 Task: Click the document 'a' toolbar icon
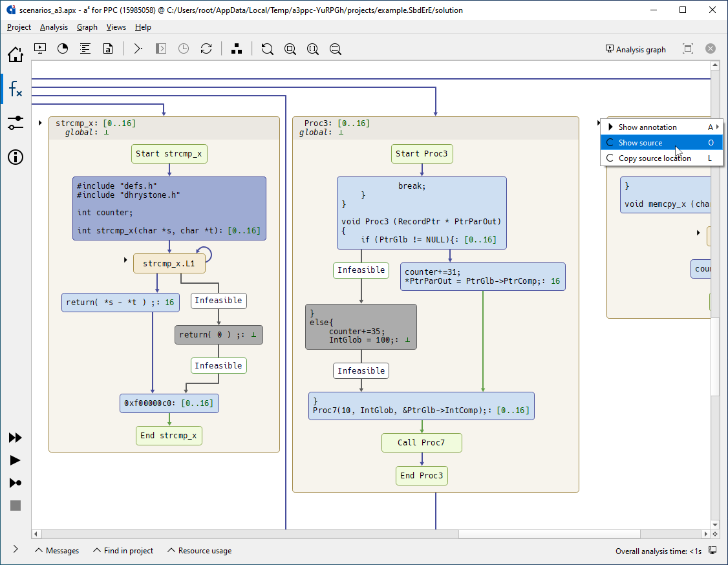pos(108,48)
